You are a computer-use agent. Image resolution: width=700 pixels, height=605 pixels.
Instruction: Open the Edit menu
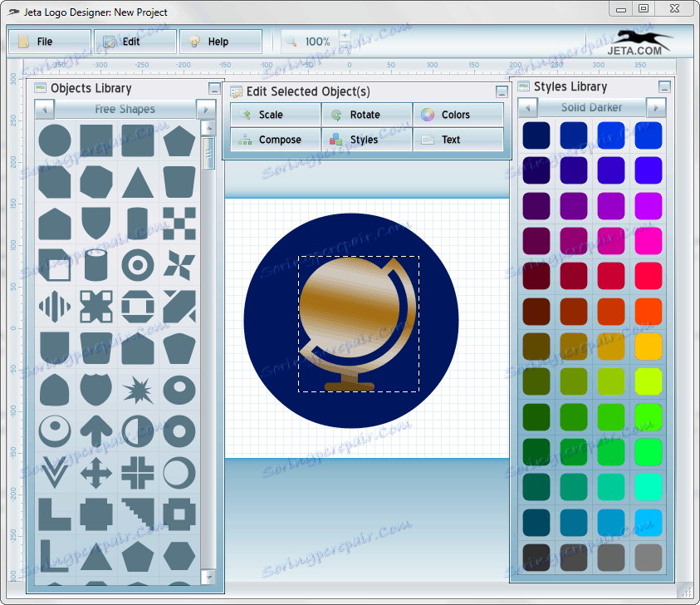(135, 42)
